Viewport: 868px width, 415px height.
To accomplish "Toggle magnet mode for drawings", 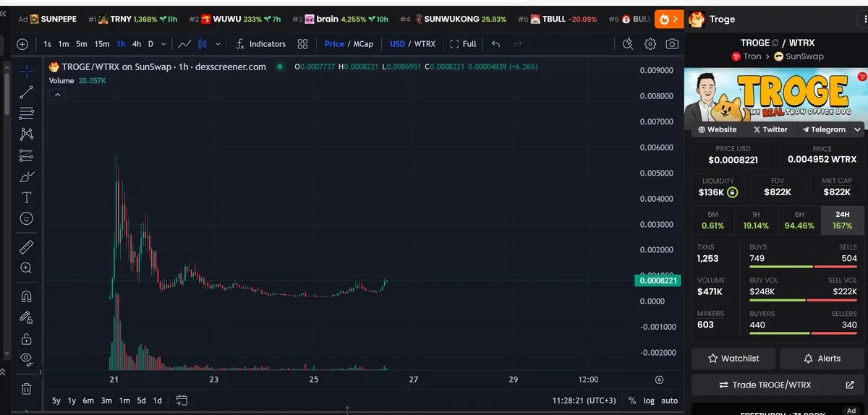I will click(x=27, y=296).
